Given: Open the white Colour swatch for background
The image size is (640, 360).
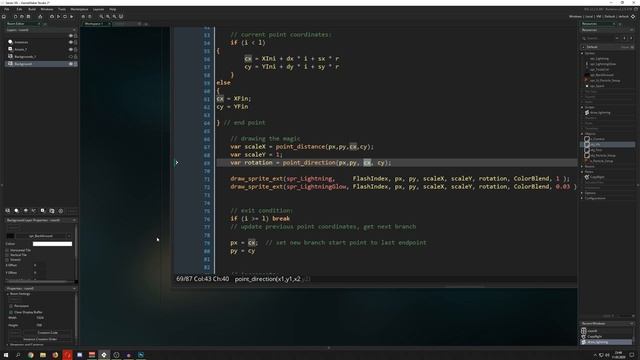Looking at the screenshot, I should 52,244.
